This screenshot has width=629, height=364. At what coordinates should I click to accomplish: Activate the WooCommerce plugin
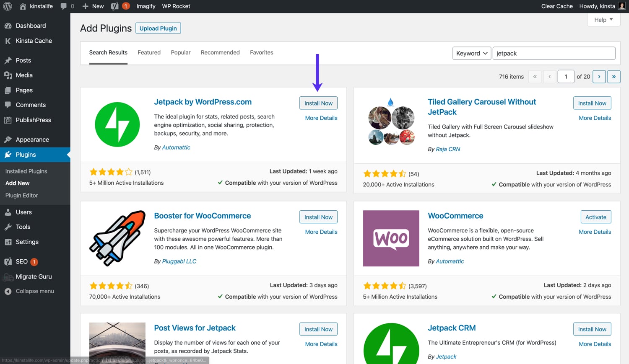click(595, 217)
